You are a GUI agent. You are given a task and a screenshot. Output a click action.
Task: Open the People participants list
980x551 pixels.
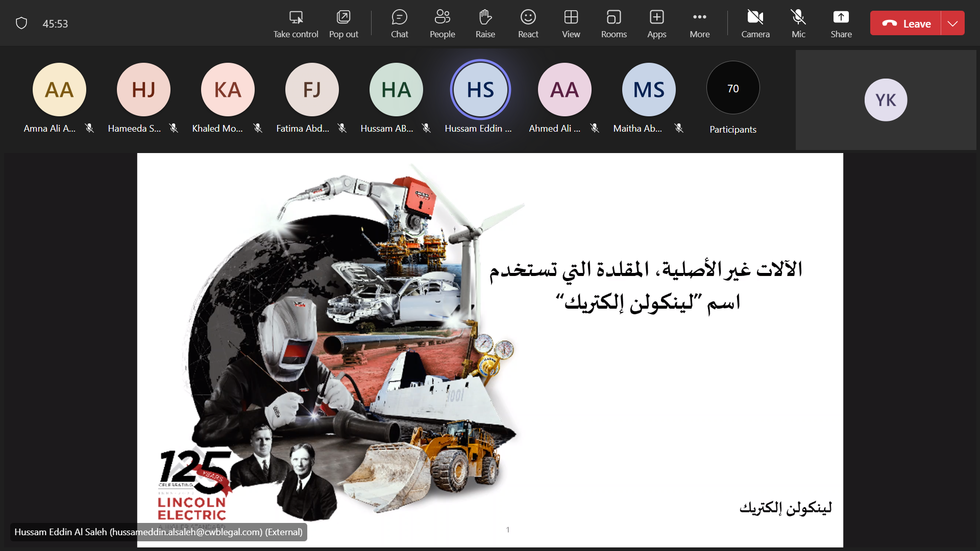[x=442, y=23]
